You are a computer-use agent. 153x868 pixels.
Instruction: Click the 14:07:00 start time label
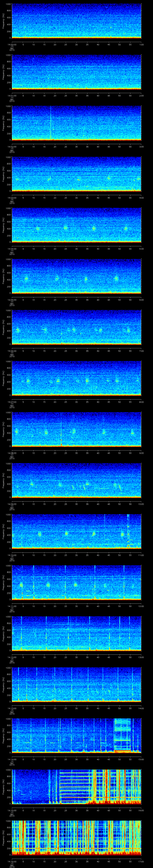[x=12, y=402]
